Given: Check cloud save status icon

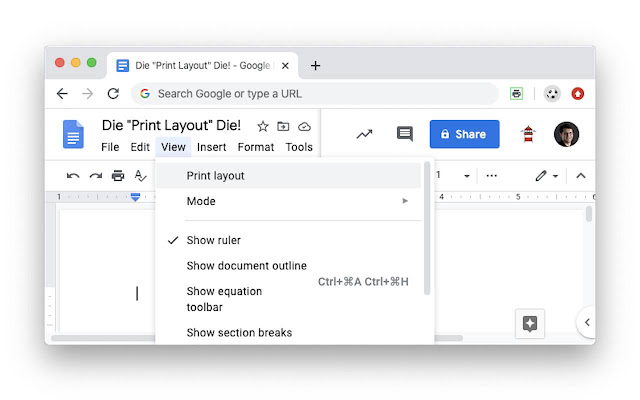Looking at the screenshot, I should click(304, 127).
